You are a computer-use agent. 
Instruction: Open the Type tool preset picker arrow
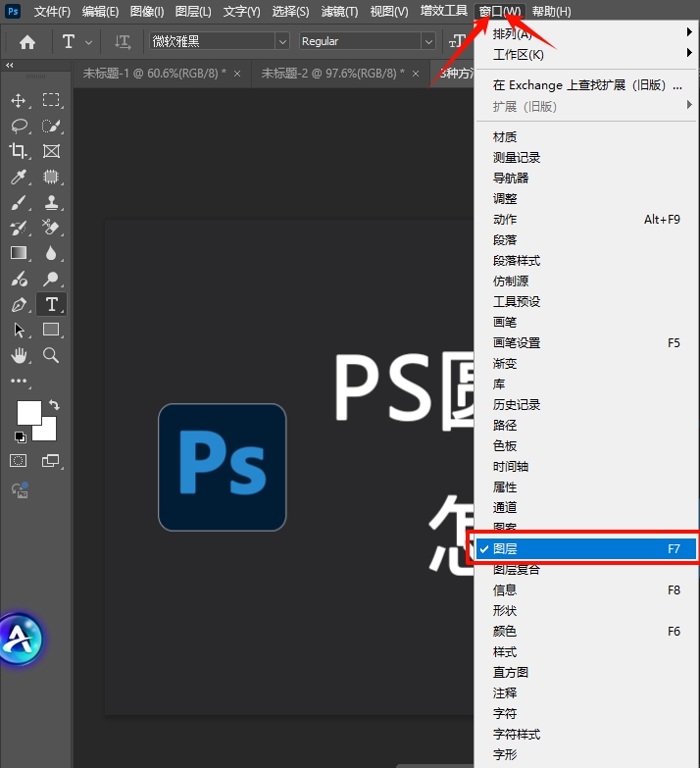click(x=88, y=42)
